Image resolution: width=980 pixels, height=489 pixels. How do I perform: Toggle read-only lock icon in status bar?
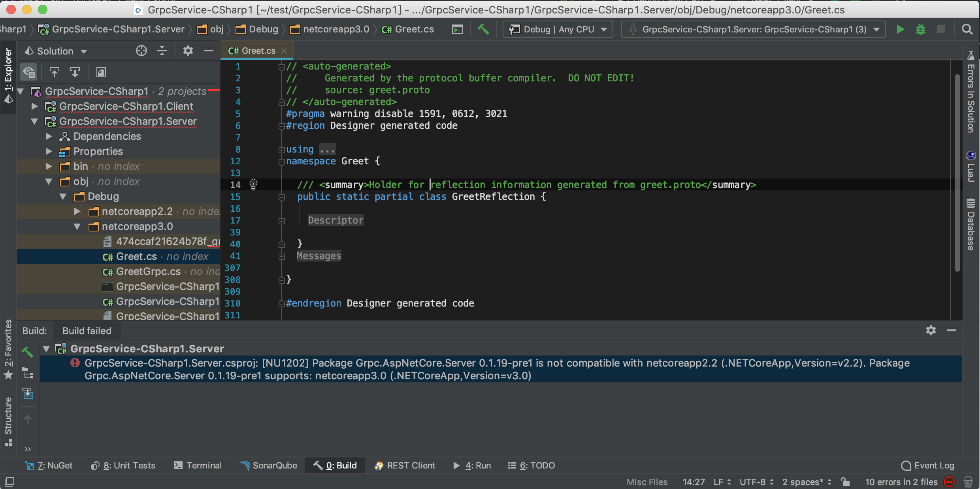click(845, 482)
